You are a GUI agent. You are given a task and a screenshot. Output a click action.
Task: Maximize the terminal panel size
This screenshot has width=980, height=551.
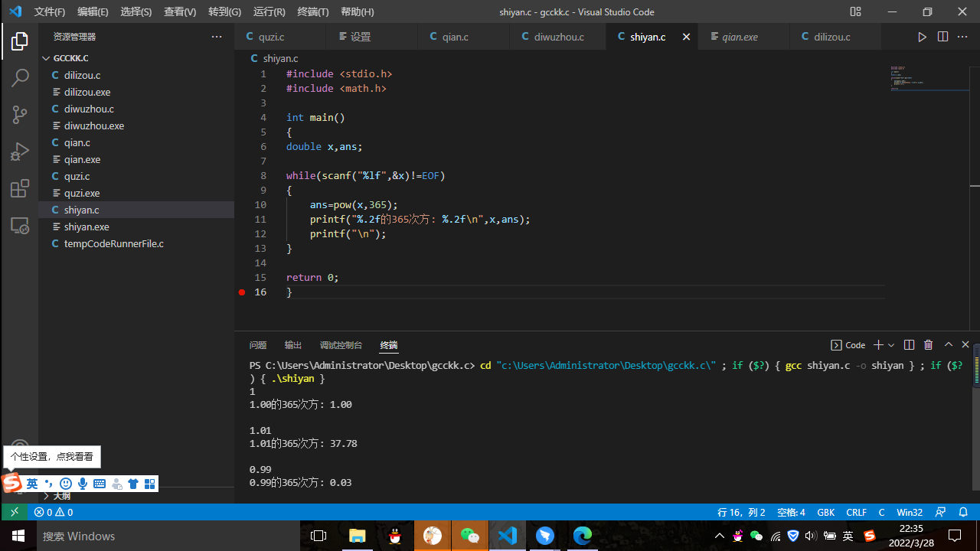948,345
